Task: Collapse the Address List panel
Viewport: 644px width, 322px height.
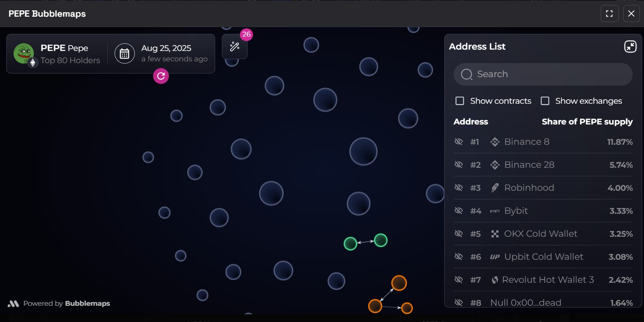Action: click(x=630, y=46)
